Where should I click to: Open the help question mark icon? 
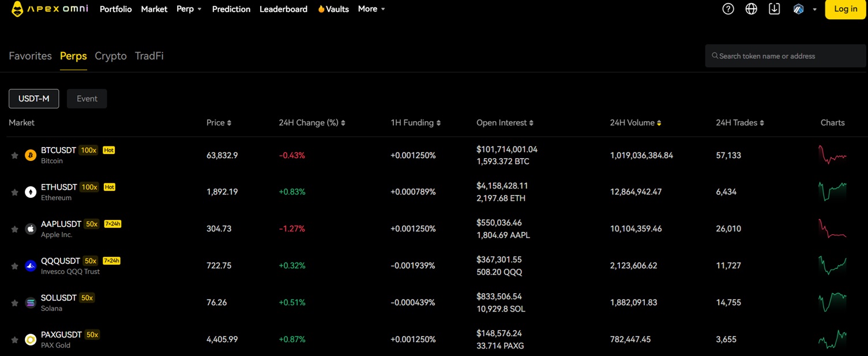728,9
